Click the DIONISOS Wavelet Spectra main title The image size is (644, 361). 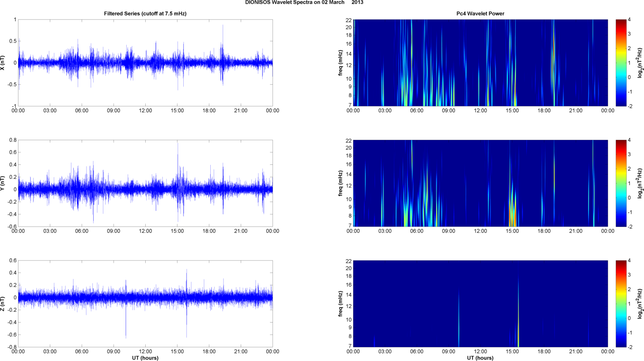point(304,3)
